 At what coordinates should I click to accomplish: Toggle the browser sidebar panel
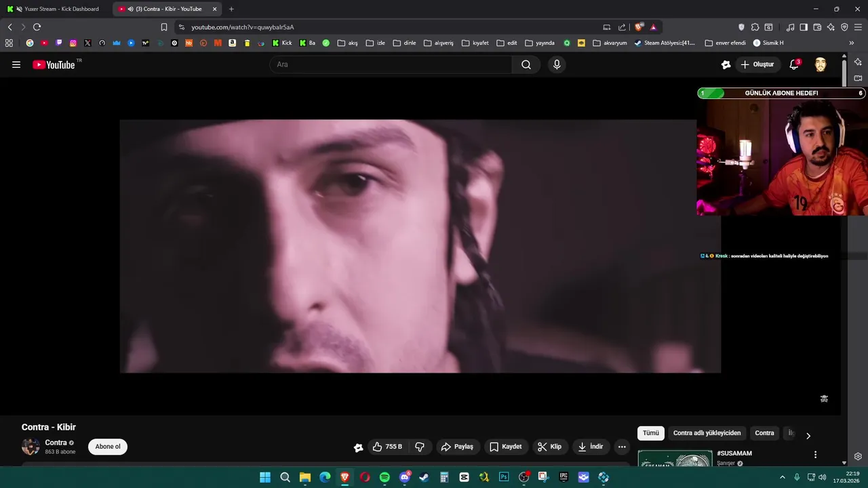point(804,27)
